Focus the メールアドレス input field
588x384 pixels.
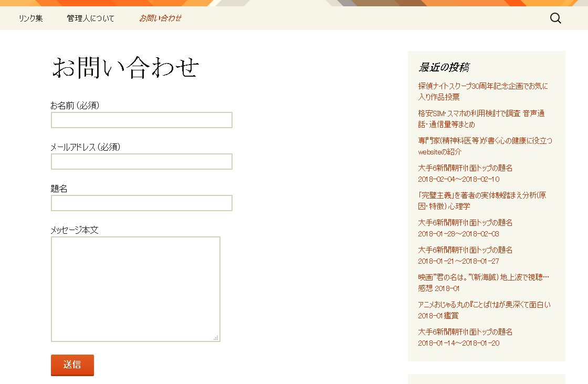coord(141,162)
